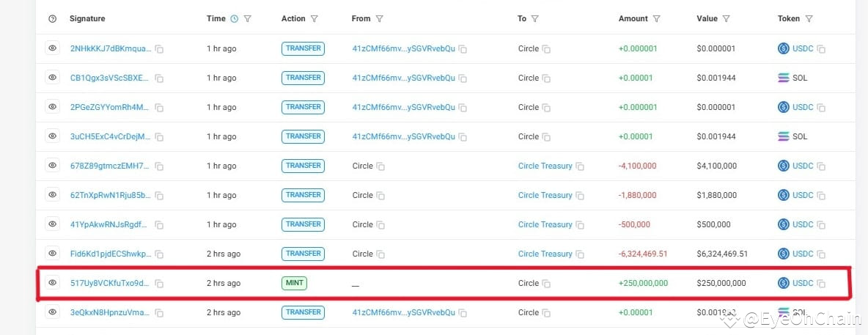Screen dimensions: 868x335
Task: Open signature Fid6Kd1pjdECShwkp link
Action: [x=111, y=254]
